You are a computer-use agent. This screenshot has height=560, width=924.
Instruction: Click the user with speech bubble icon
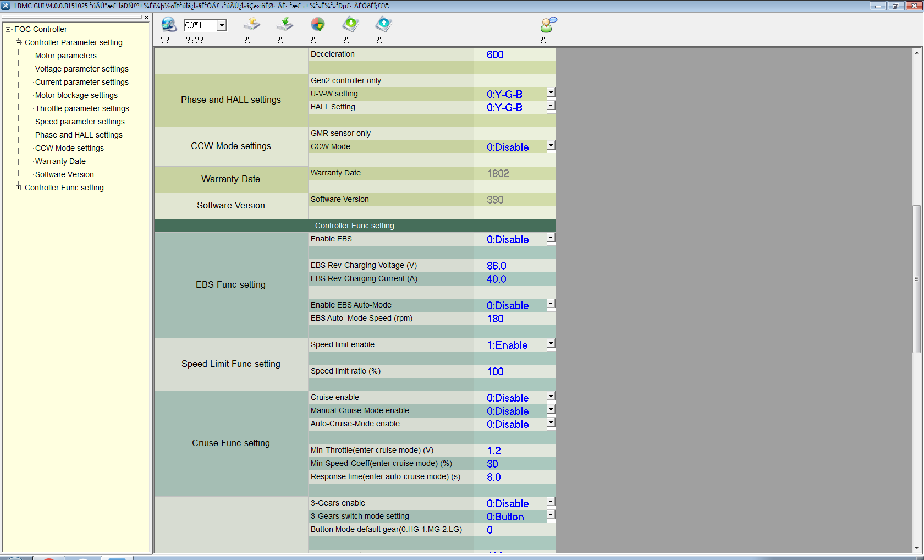click(548, 25)
